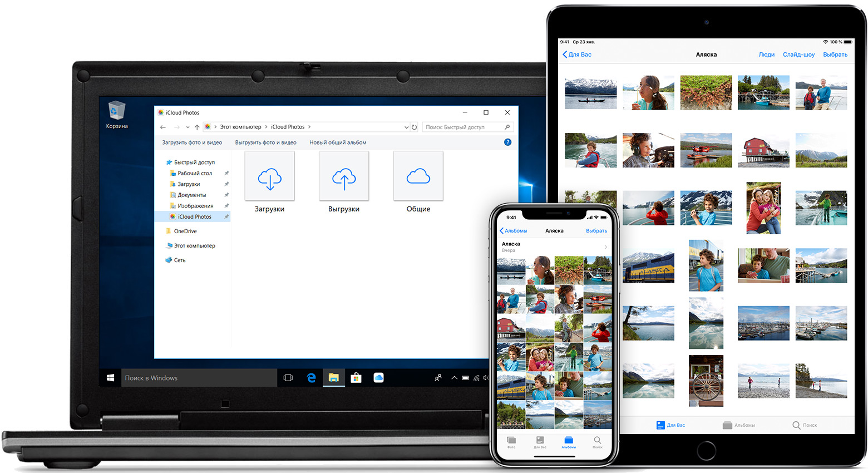Launch Microsoft Edge from the taskbar
Image resolution: width=868 pixels, height=473 pixels.
[x=311, y=378]
